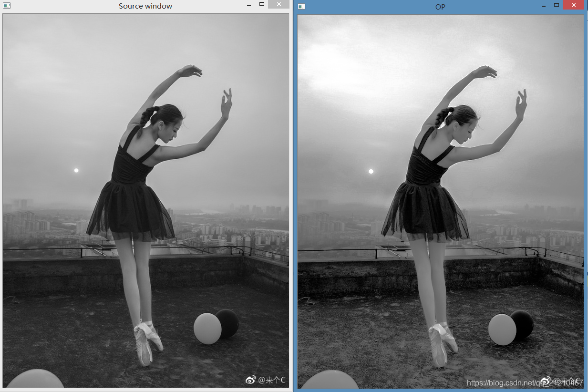Screen dimensions: 588x392
Task: Click the enhanced dancer image in OP window
Action: click(441, 201)
